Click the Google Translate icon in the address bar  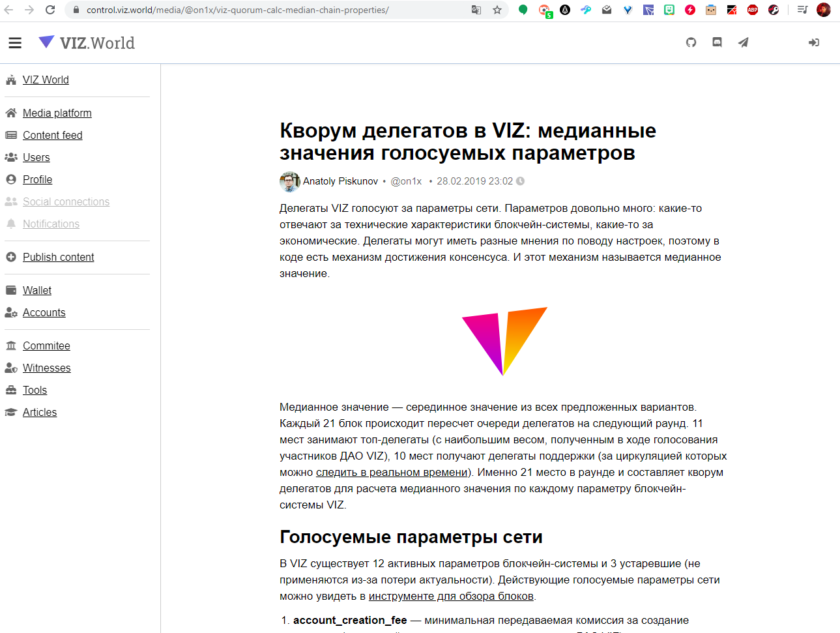(476, 10)
